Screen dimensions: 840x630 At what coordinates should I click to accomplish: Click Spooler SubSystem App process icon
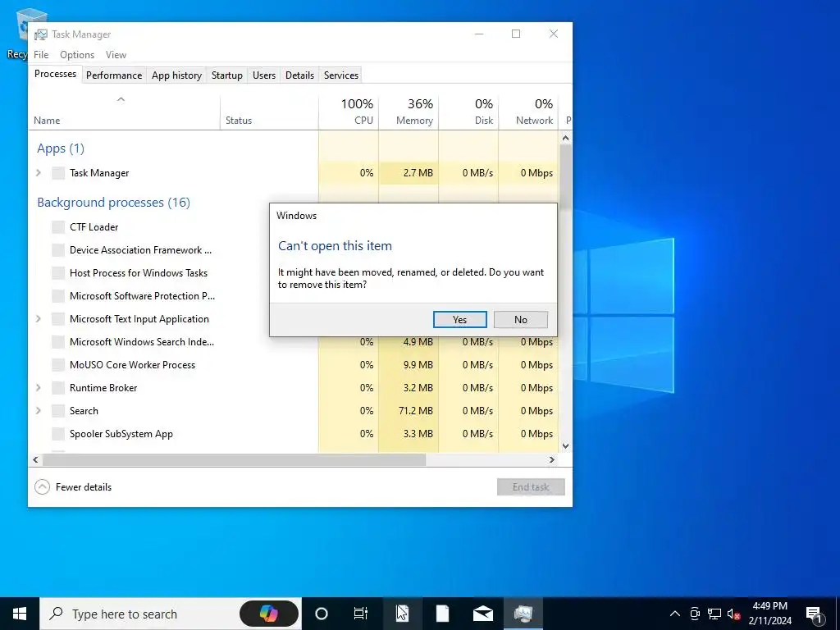click(x=58, y=435)
